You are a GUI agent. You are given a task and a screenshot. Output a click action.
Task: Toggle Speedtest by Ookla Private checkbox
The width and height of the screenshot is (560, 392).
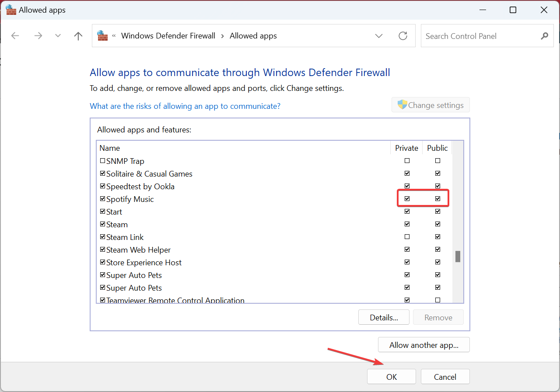coord(407,186)
